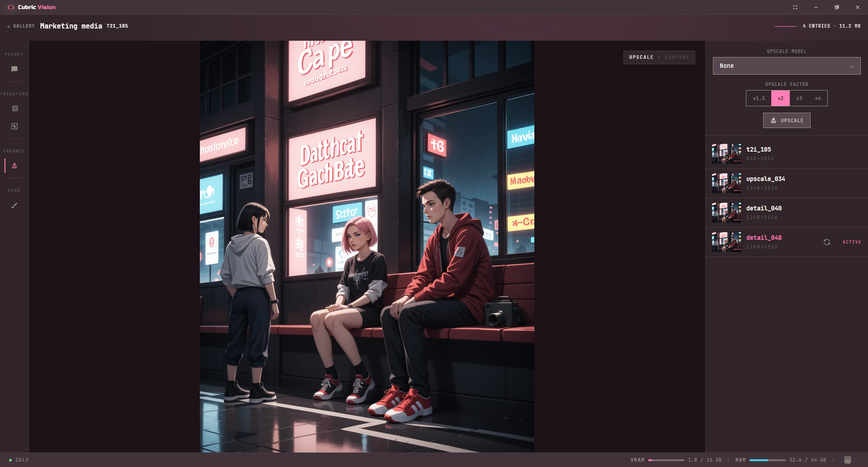The height and width of the screenshot is (467, 868).
Task: Select the detail_048 entry name
Action: point(764,238)
